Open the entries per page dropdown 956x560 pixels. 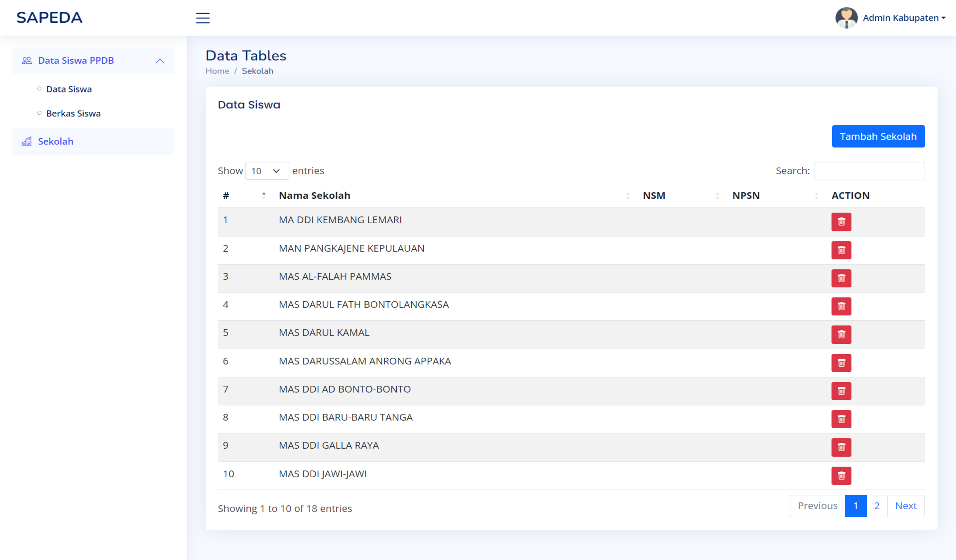tap(267, 171)
